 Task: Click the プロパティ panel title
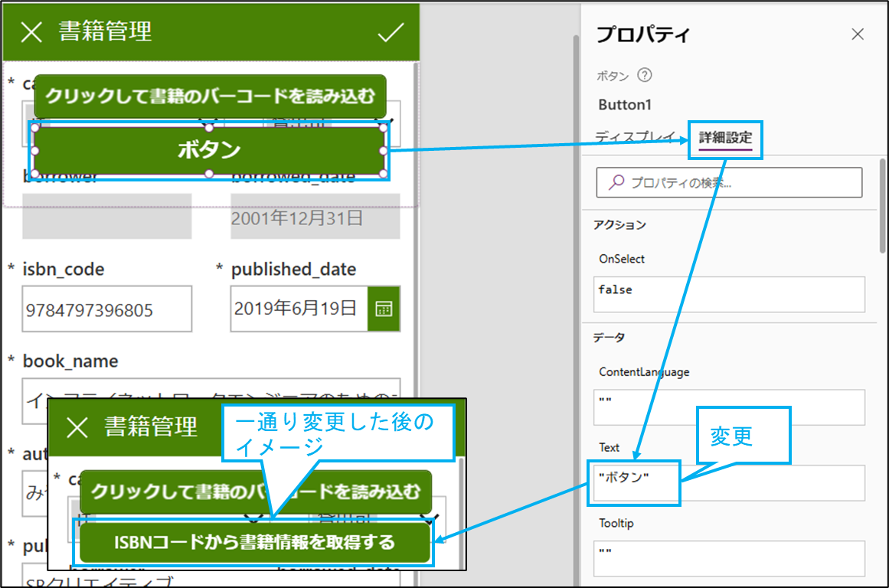pos(643,34)
